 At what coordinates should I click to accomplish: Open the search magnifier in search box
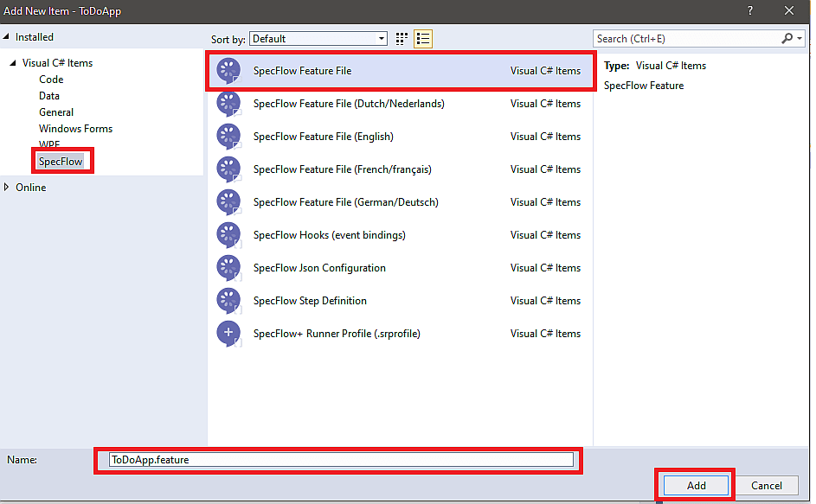click(x=786, y=38)
